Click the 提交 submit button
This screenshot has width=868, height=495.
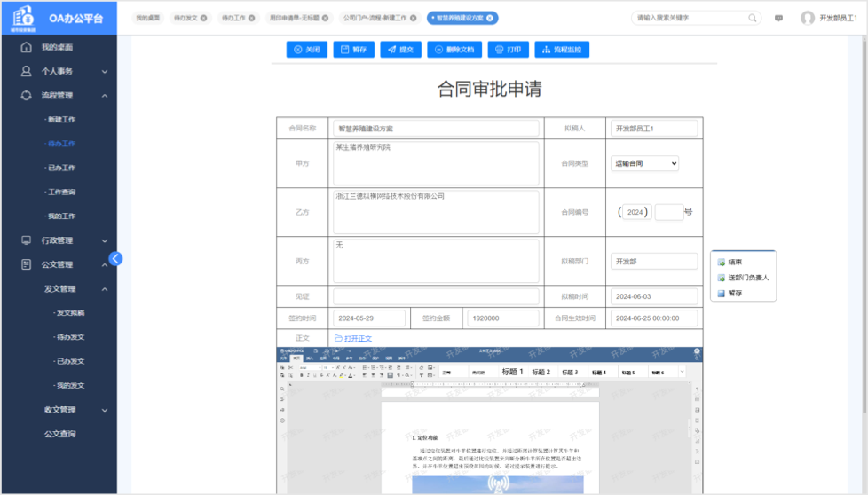(x=401, y=50)
